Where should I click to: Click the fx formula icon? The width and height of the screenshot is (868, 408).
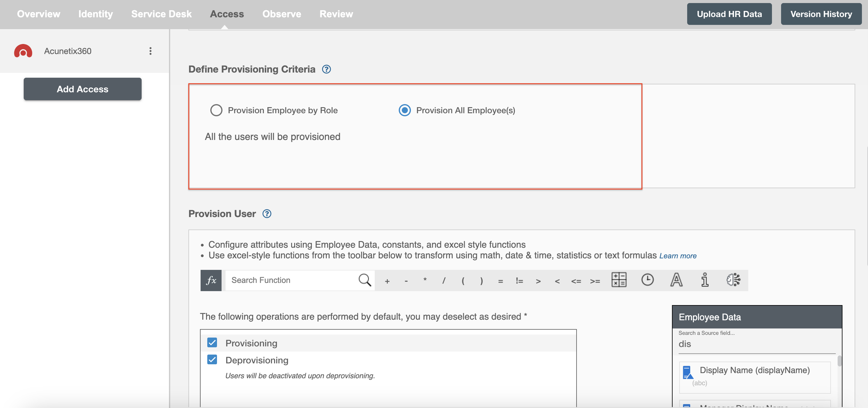click(210, 280)
